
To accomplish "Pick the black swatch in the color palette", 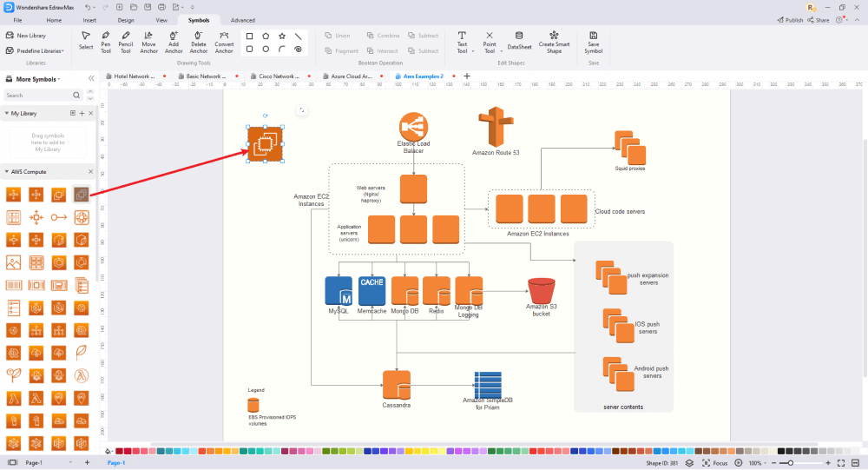I will point(781,451).
